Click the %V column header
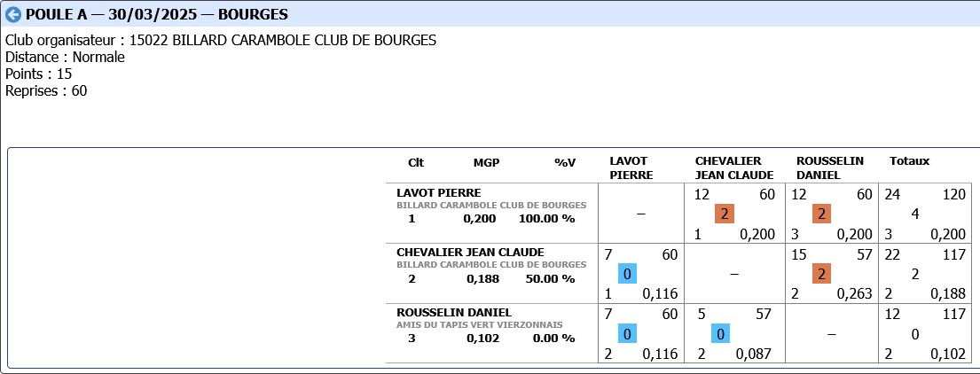This screenshot has width=980, height=374. click(564, 162)
